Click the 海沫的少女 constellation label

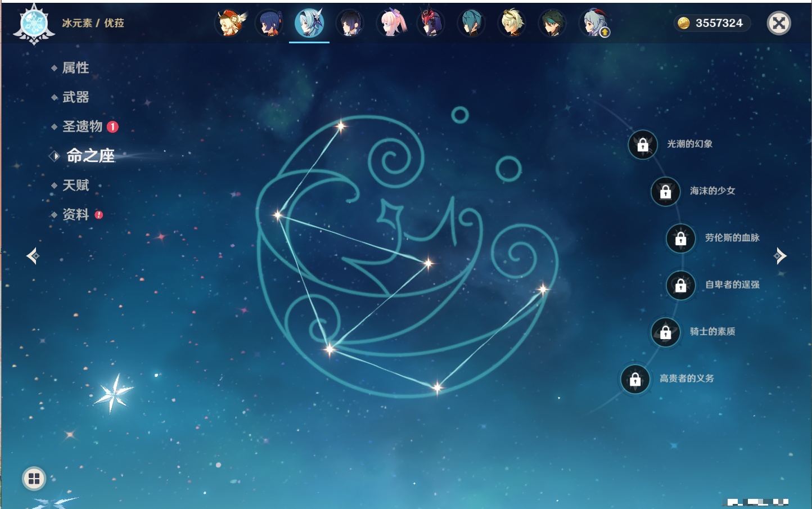pos(712,191)
